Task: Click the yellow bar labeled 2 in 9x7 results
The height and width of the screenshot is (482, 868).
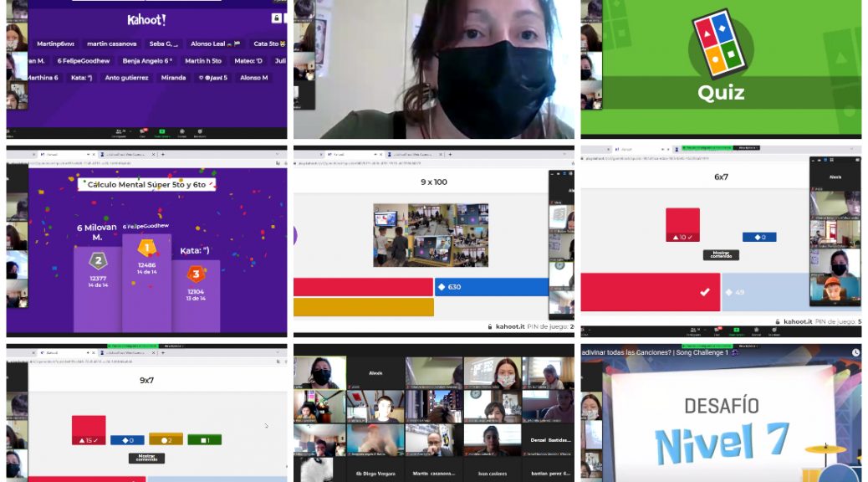Action: pos(166,439)
